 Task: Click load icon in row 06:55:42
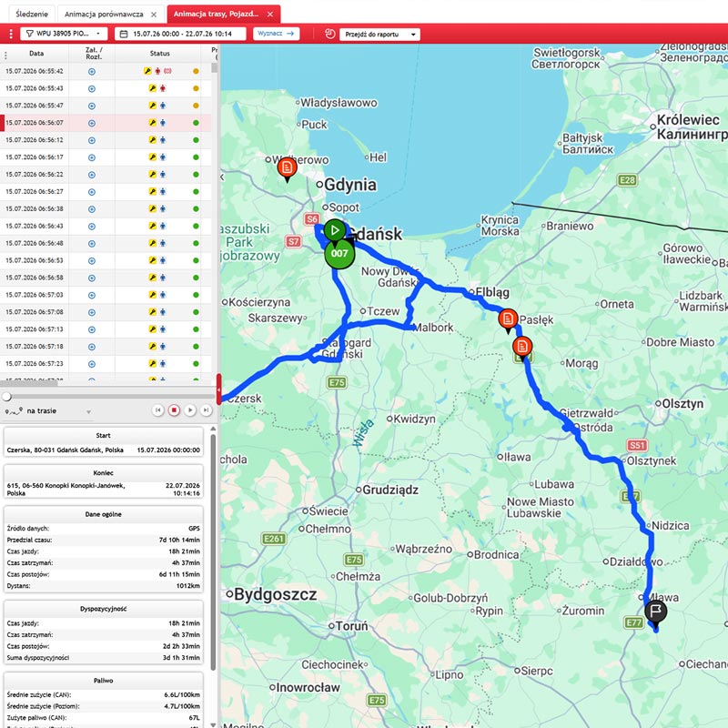(x=92, y=72)
